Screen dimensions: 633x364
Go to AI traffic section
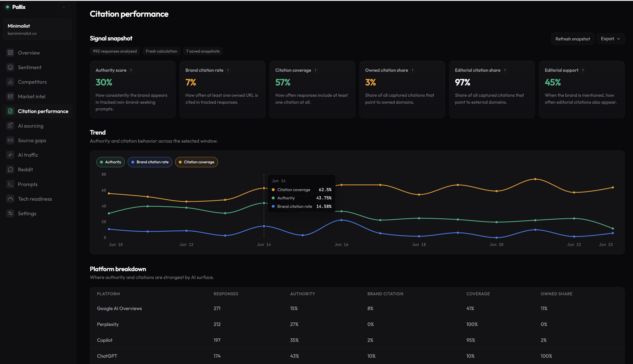[x=37, y=155]
